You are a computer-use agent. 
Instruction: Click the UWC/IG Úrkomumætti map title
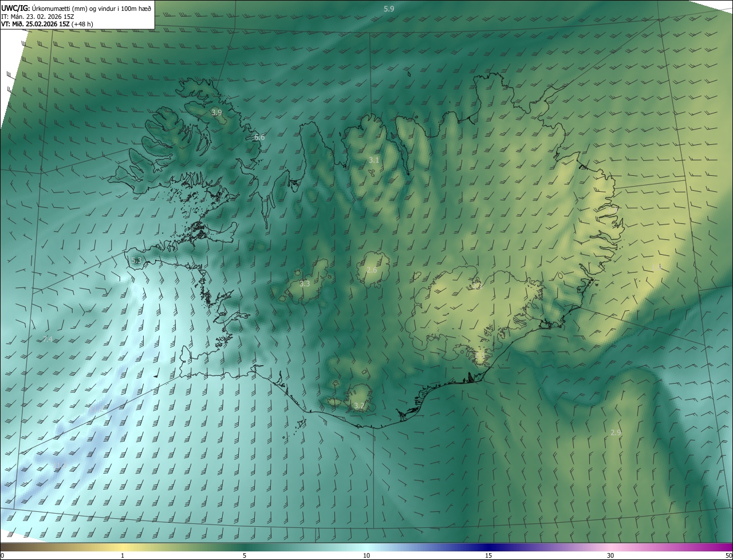(76, 9)
